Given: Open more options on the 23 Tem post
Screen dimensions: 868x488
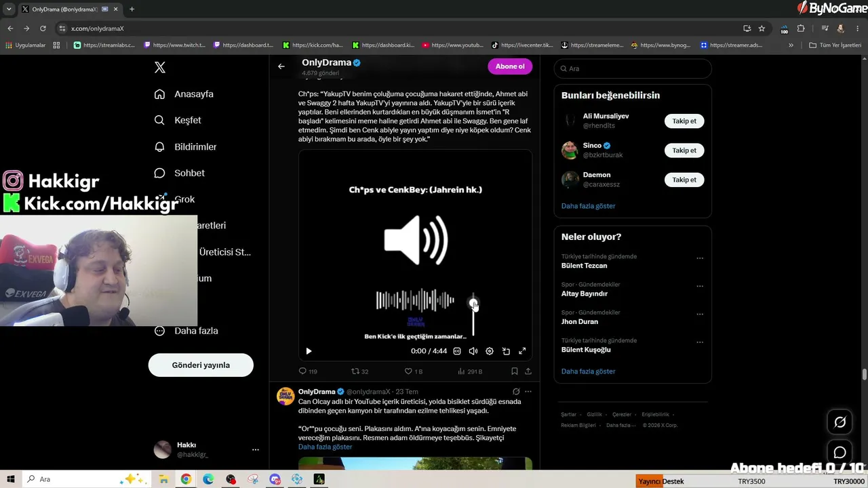Looking at the screenshot, I should pos(528,392).
